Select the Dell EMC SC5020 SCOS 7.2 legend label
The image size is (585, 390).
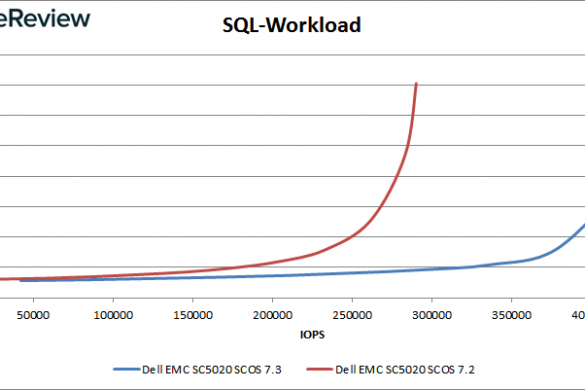(x=405, y=370)
